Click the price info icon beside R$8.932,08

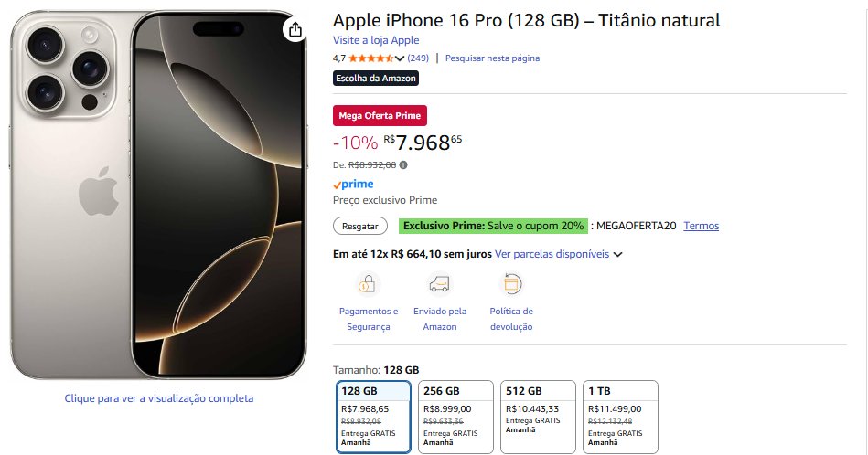point(404,165)
